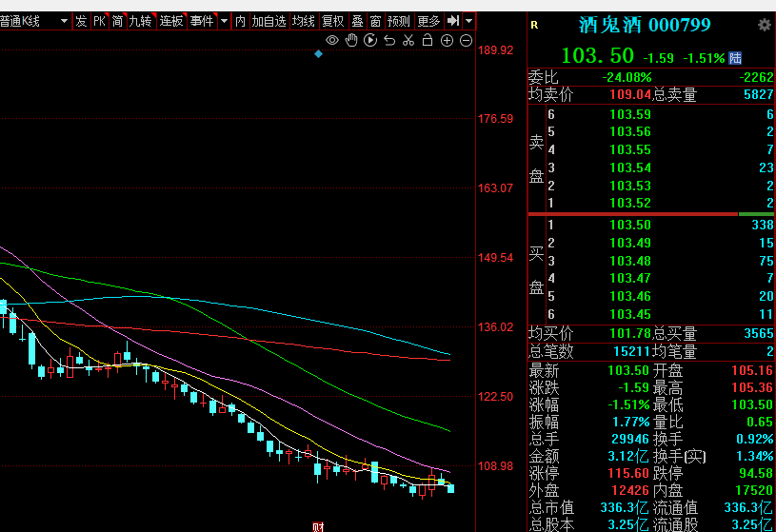Viewport: 776px width, 532px height.
Task: Expand the dropdown arrow at toolbar end
Action: (468, 21)
